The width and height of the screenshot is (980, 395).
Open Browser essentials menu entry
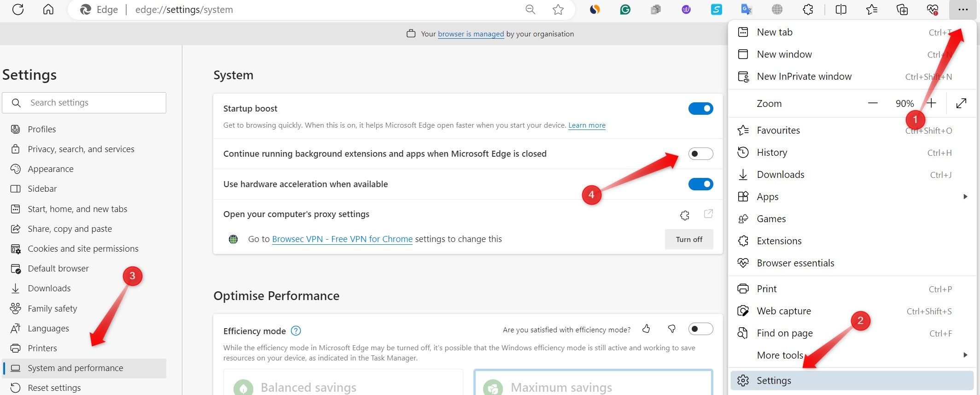pos(852,263)
